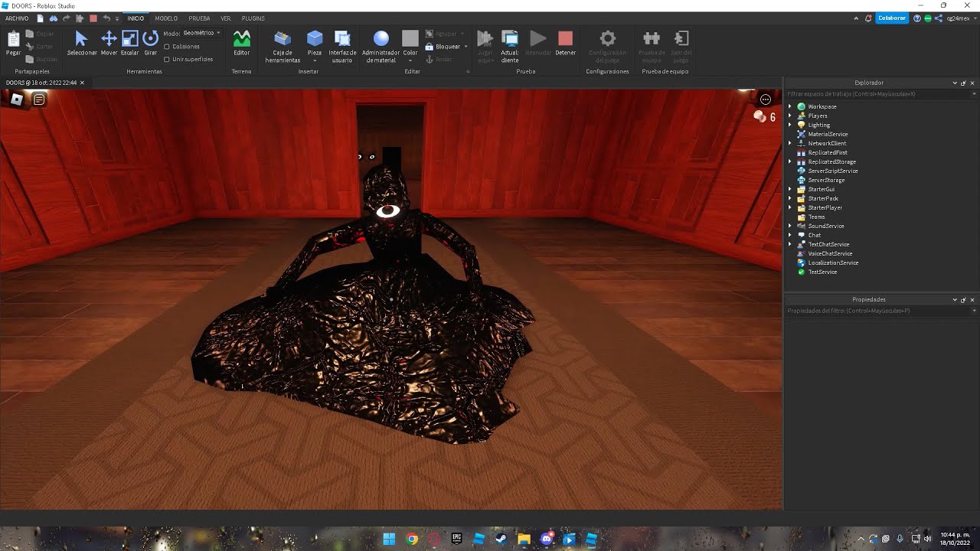Expand the ReplicatedStorage tree node
The height and width of the screenshot is (551, 980).
[x=790, y=161]
